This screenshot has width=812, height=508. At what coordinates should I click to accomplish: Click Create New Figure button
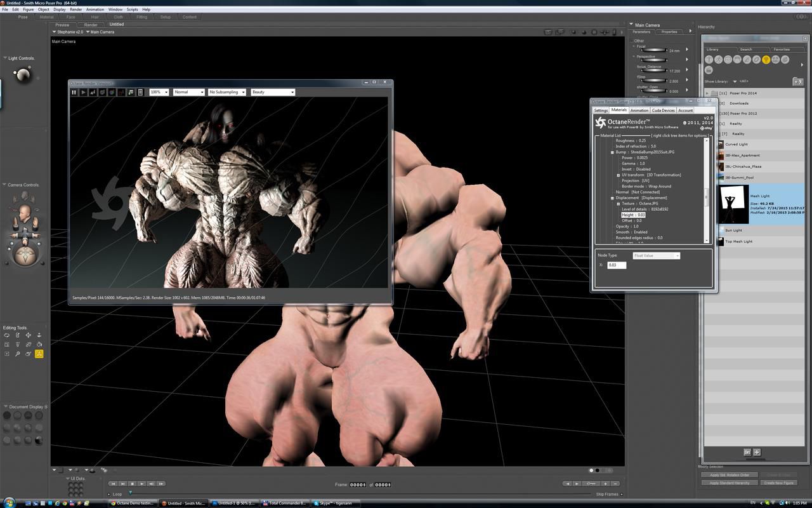pyautogui.click(x=778, y=483)
